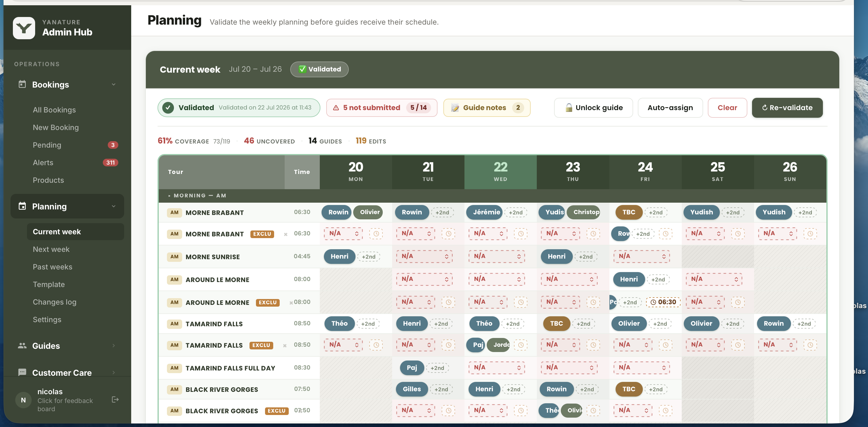Toggle +2nd guide for Tamarind Falls Monday

(368, 324)
